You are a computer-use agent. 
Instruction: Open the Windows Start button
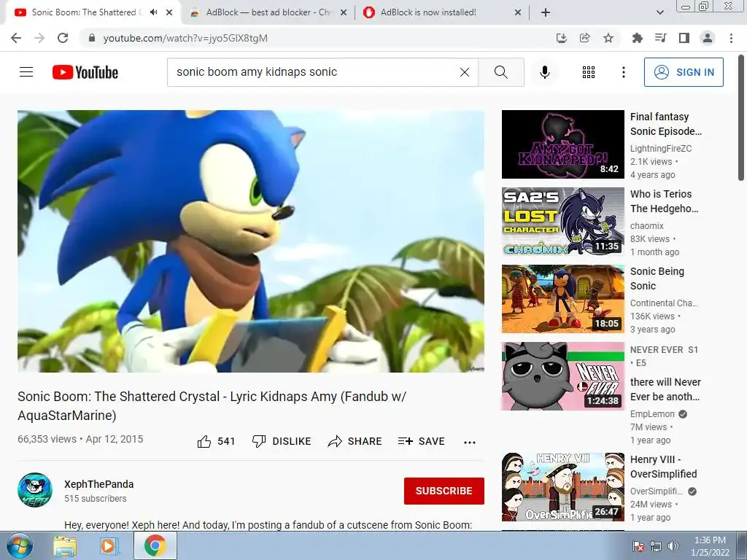(20, 545)
